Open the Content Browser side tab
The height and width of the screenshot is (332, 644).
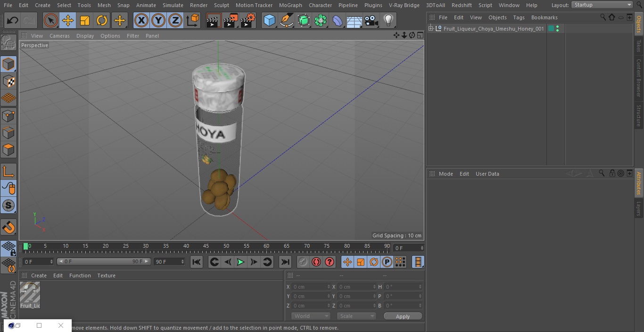click(x=639, y=78)
